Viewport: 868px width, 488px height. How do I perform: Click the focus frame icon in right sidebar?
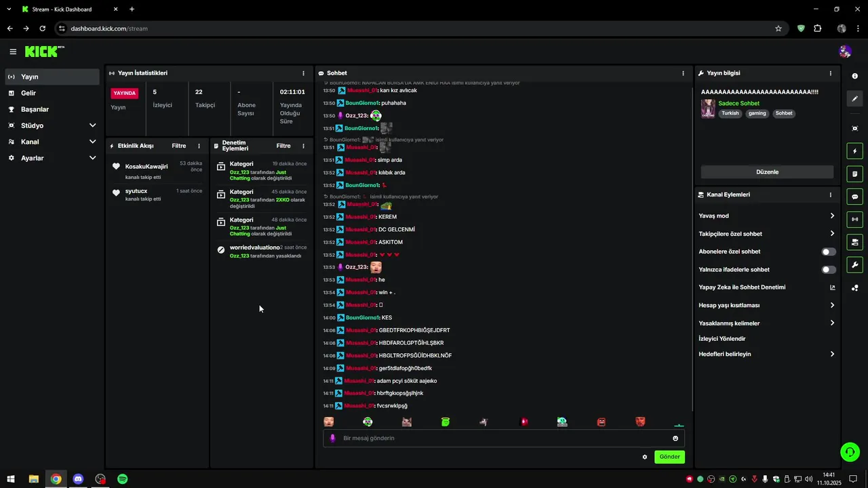coord(854,128)
